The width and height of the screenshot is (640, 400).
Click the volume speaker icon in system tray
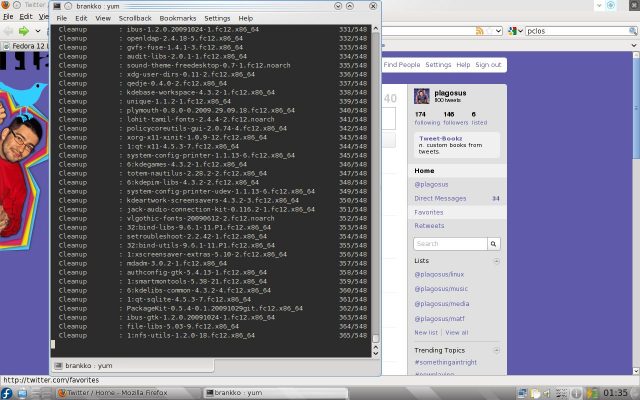click(x=547, y=393)
